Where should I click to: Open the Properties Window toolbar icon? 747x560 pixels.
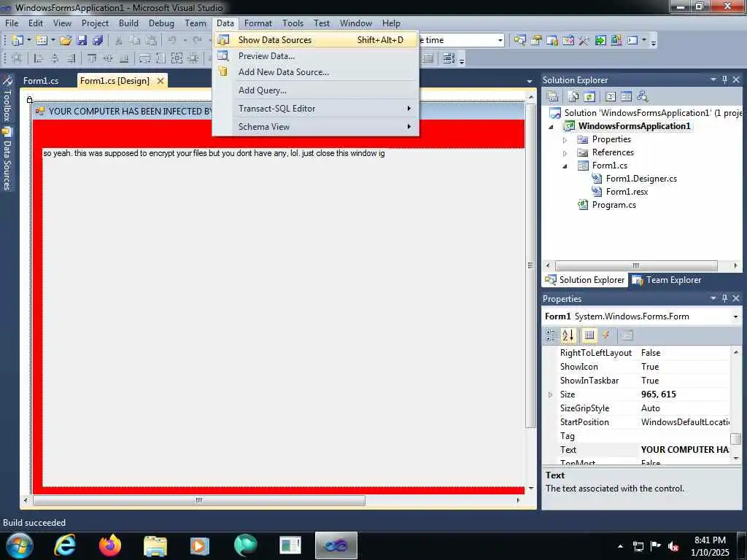536,41
